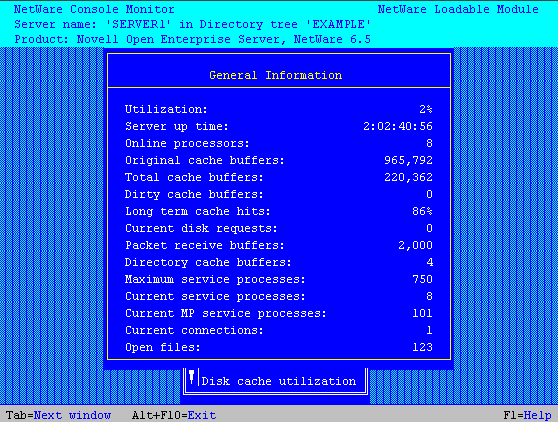Click the Dirty cache buffers: label
This screenshot has width=558, height=422.
coord(194,194)
